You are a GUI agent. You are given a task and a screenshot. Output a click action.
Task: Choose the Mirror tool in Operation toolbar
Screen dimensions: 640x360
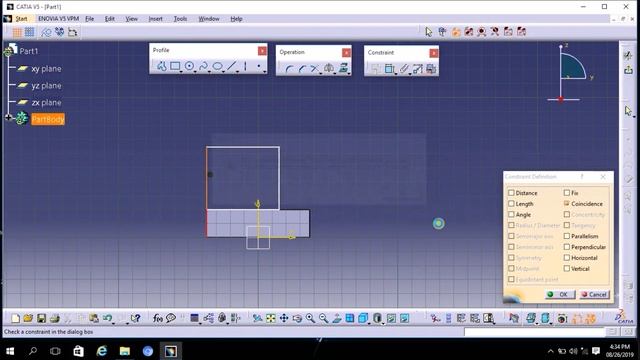point(329,69)
